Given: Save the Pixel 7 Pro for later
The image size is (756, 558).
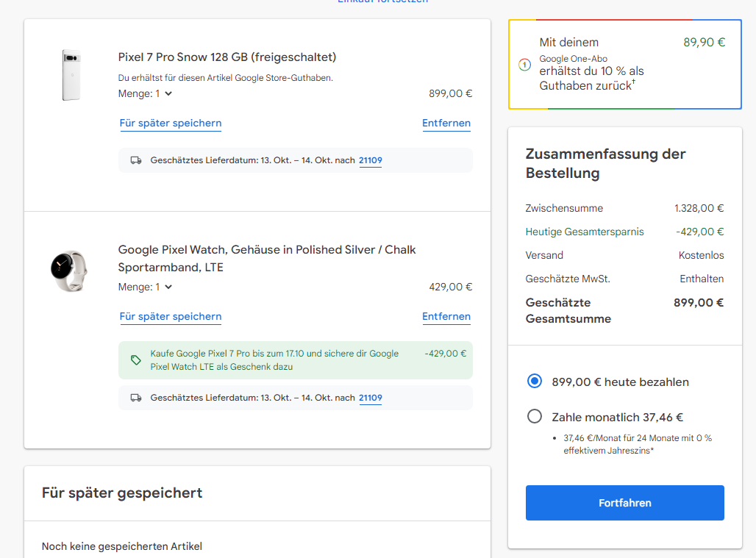Looking at the screenshot, I should 171,123.
